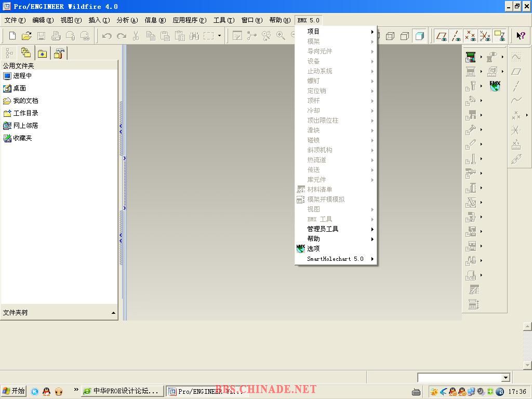Click the context-sensitive help pointer icon
Viewport: 532px width, 399px height.
pos(521,36)
